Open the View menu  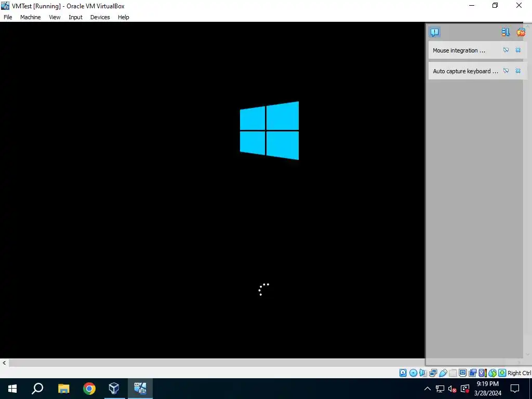tap(55, 17)
